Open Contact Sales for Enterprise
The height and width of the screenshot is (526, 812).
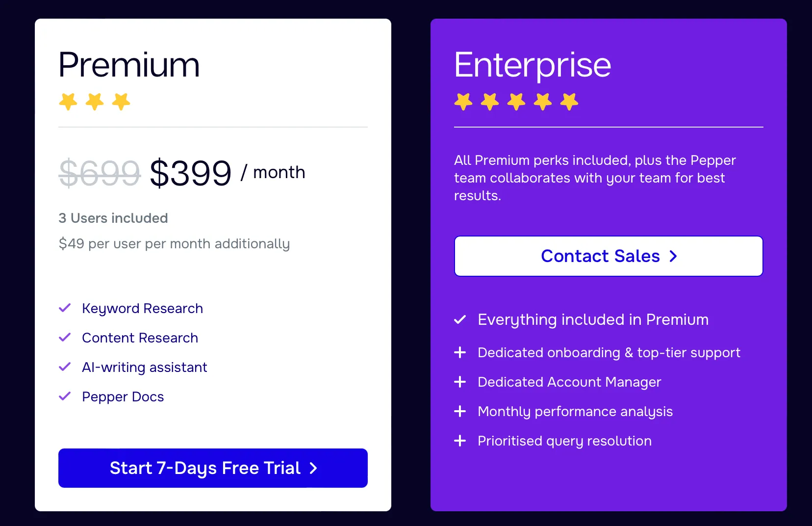click(x=609, y=256)
